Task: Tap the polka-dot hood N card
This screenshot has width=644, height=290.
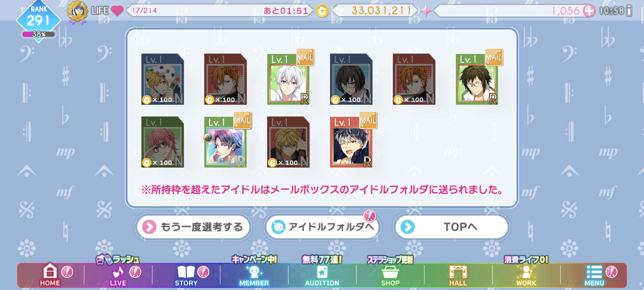Action: click(163, 79)
